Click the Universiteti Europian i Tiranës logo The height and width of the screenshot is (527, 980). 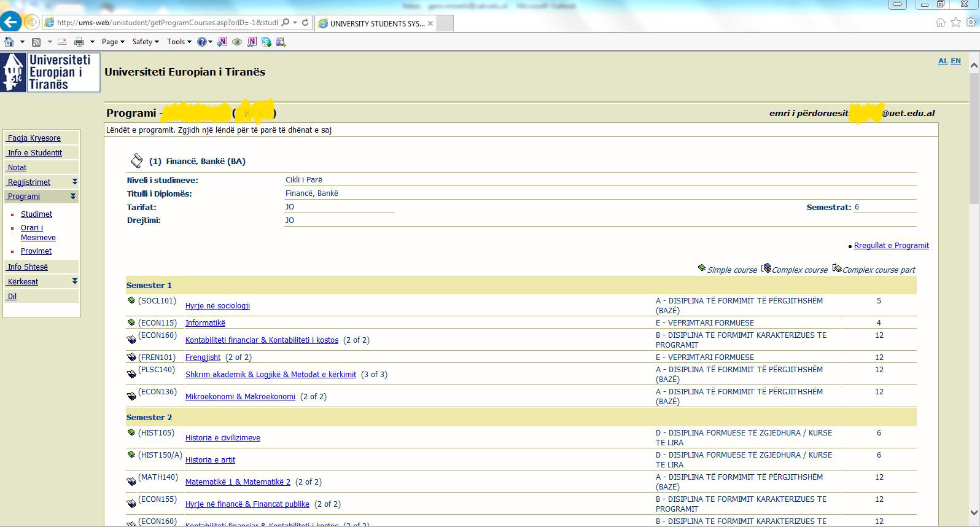coord(50,72)
